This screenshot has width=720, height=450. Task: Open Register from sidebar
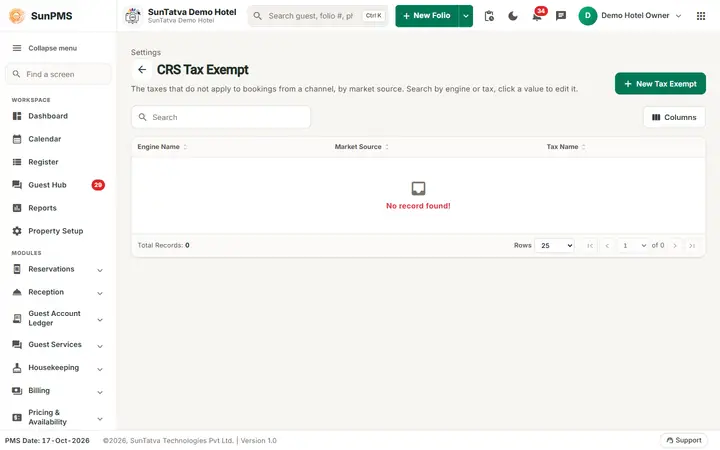[x=58, y=162]
